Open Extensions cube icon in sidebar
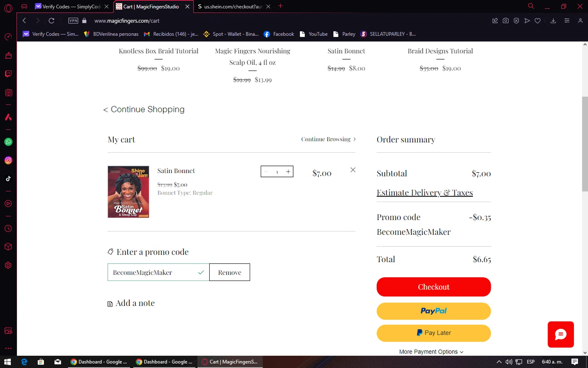 [x=8, y=247]
